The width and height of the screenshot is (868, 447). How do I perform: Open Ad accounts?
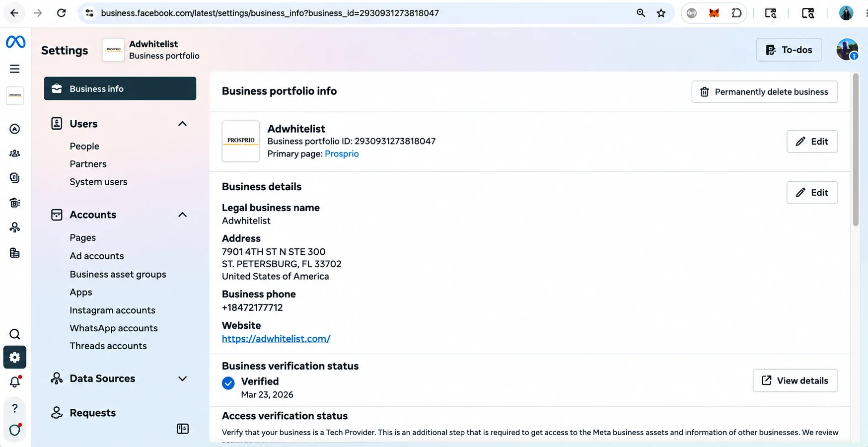click(x=97, y=256)
